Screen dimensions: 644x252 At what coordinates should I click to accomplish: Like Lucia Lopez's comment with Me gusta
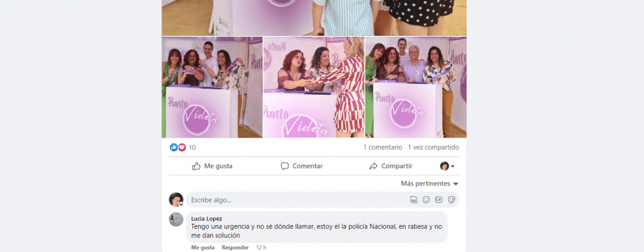[x=203, y=248]
